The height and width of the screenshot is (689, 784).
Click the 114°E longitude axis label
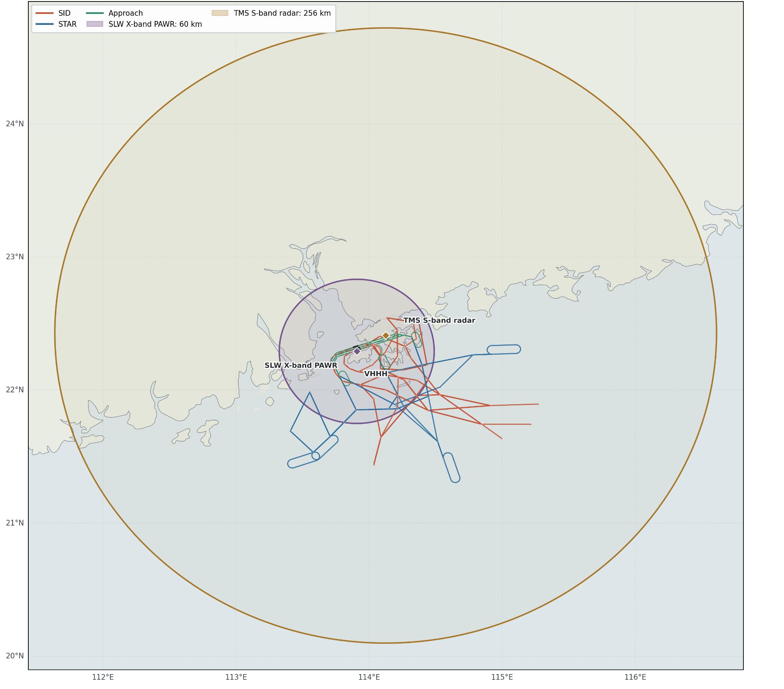369,677
